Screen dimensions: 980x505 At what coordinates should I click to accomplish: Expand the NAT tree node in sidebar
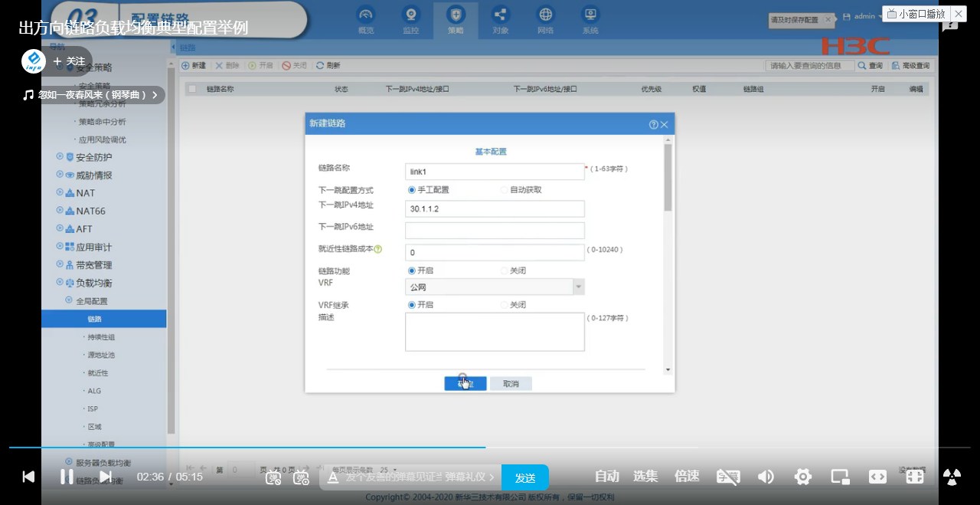click(x=60, y=193)
